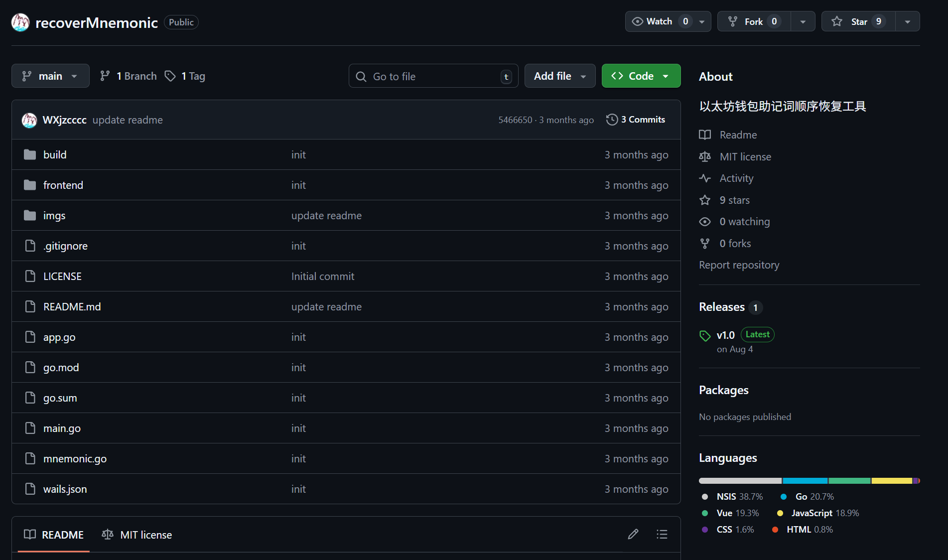Open the build folder icon
Viewport: 948px width, 560px height.
point(30,154)
